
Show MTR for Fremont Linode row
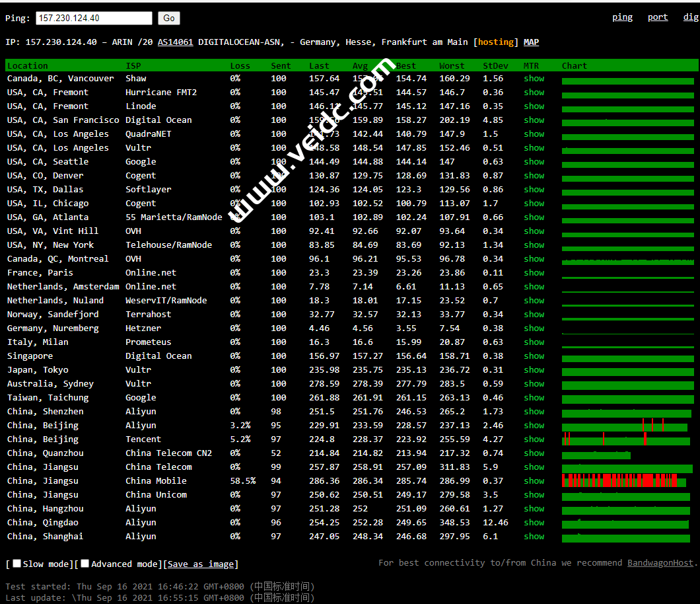[534, 106]
